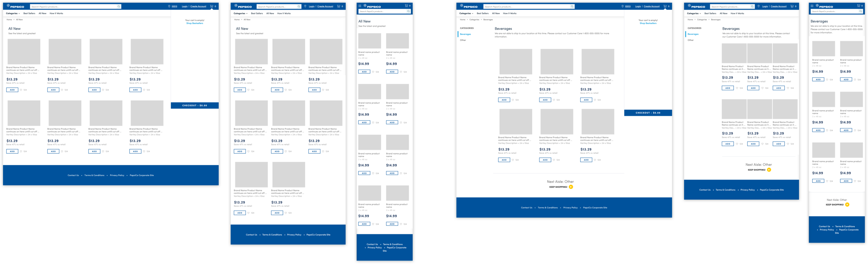Select Other in the desktop Beverages categories sidebar
868x264 pixels.
[463, 40]
